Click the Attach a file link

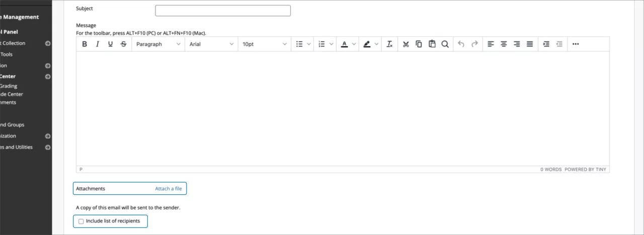point(168,189)
